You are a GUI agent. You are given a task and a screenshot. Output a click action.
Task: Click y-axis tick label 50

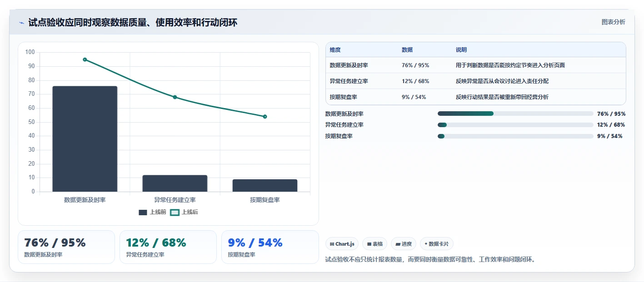coord(31,122)
